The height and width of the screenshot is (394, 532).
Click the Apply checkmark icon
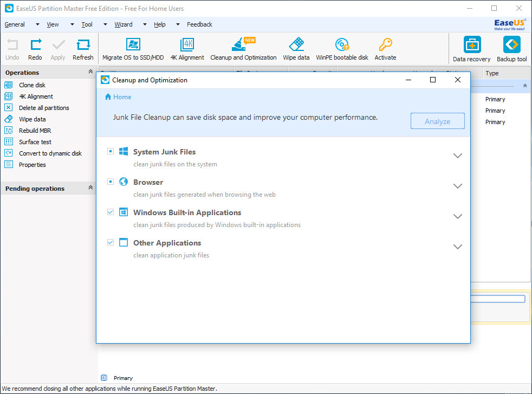pos(59,45)
